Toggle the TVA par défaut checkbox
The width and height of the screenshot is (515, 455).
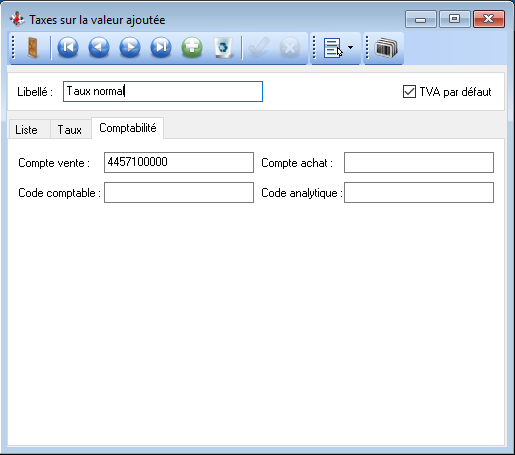(409, 92)
